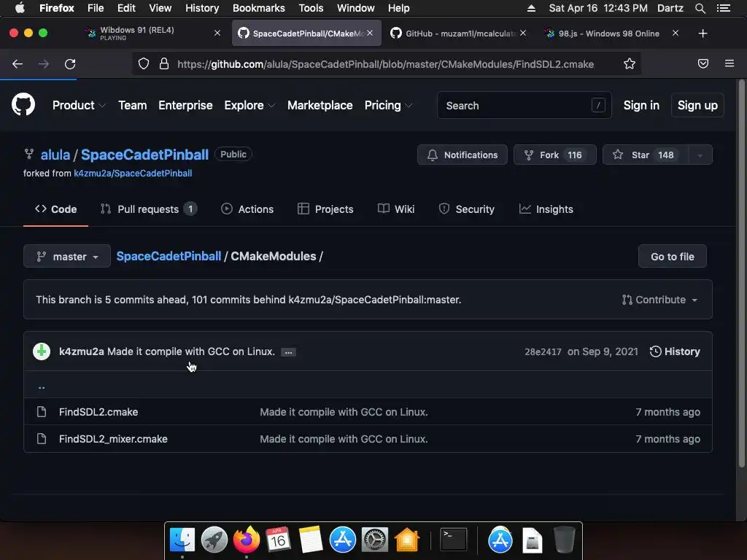747x560 pixels.
Task: Go up via the parent directory dots
Action: point(42,386)
